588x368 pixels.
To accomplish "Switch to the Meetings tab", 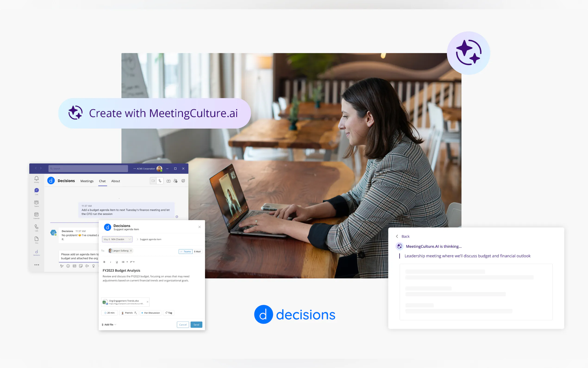I will (x=87, y=181).
